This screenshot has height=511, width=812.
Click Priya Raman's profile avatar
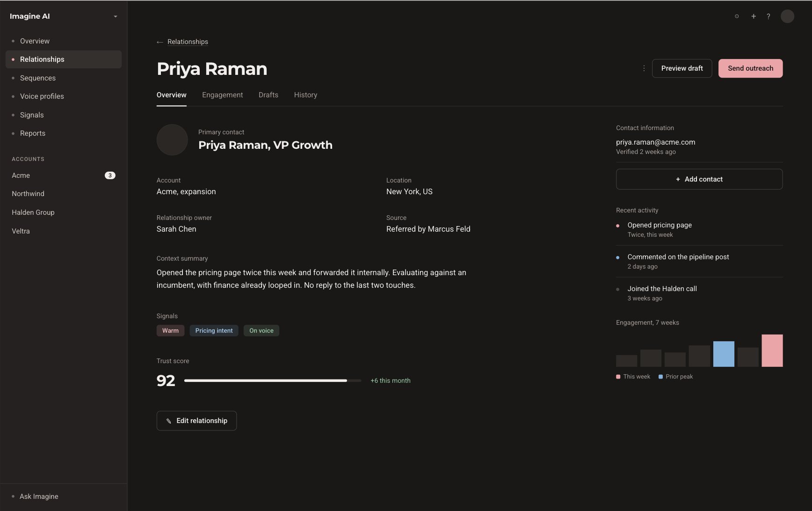point(172,139)
